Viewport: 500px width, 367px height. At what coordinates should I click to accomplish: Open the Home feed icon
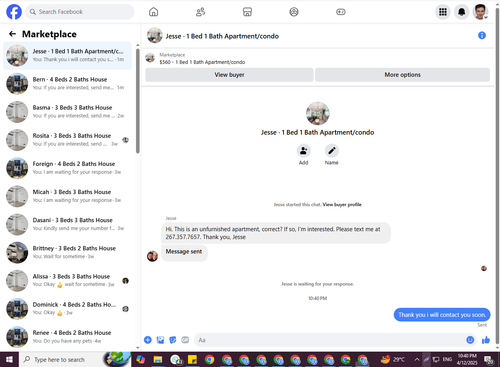153,12
